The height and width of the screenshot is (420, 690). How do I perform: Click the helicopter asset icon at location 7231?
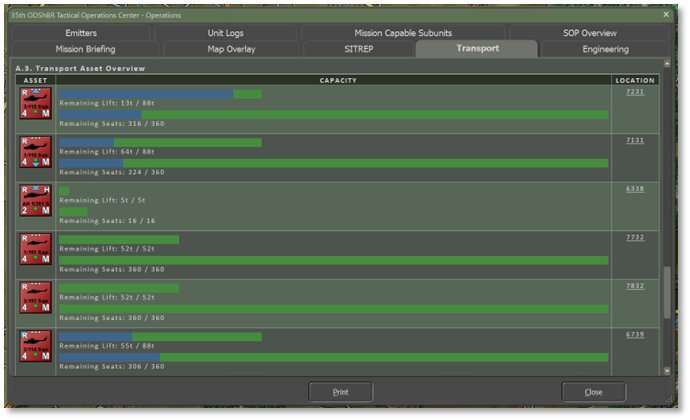click(x=36, y=104)
